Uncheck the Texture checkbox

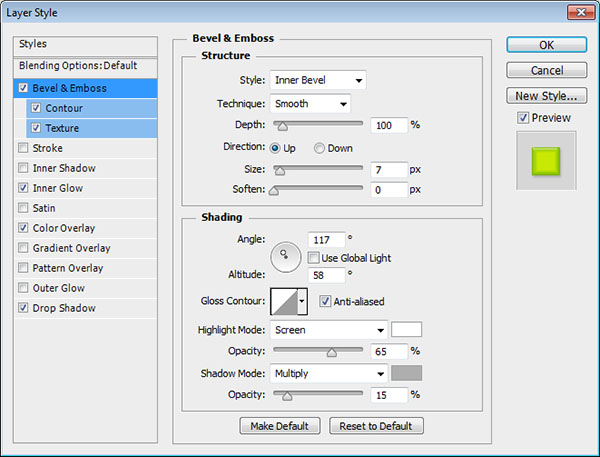click(36, 128)
